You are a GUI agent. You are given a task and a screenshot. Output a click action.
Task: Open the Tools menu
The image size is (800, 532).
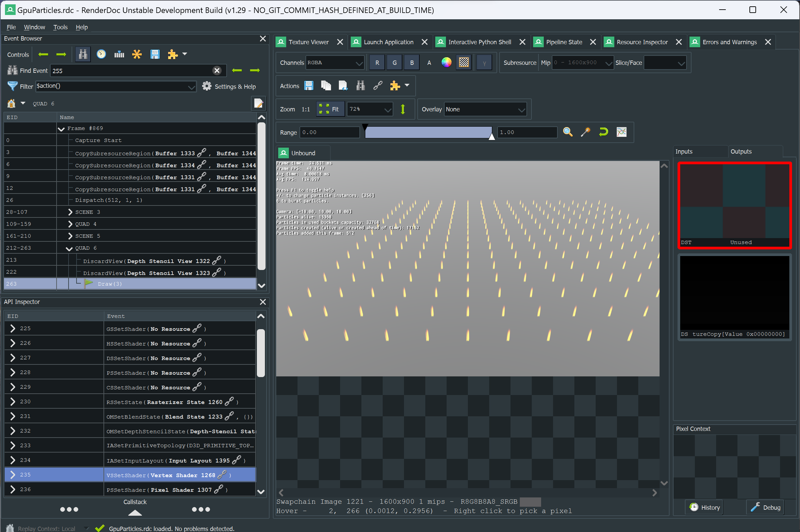click(x=61, y=27)
